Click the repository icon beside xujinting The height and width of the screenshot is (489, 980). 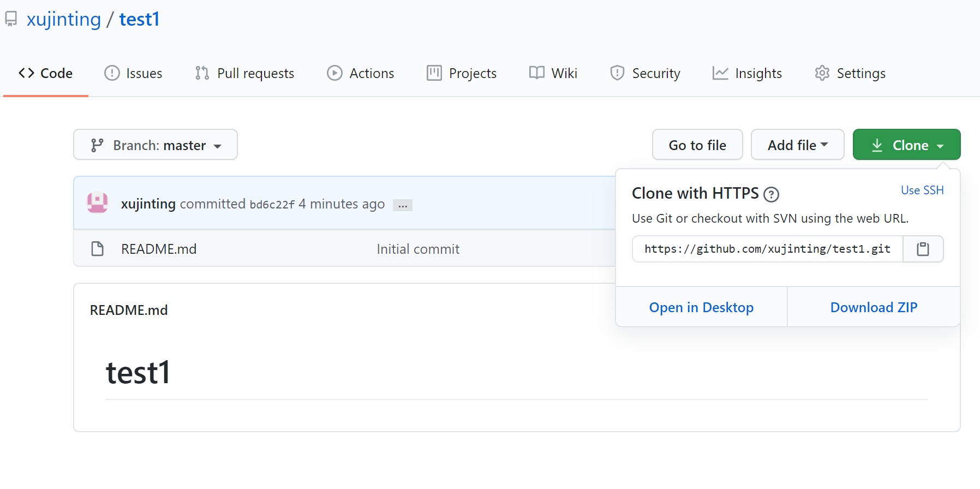coord(11,19)
